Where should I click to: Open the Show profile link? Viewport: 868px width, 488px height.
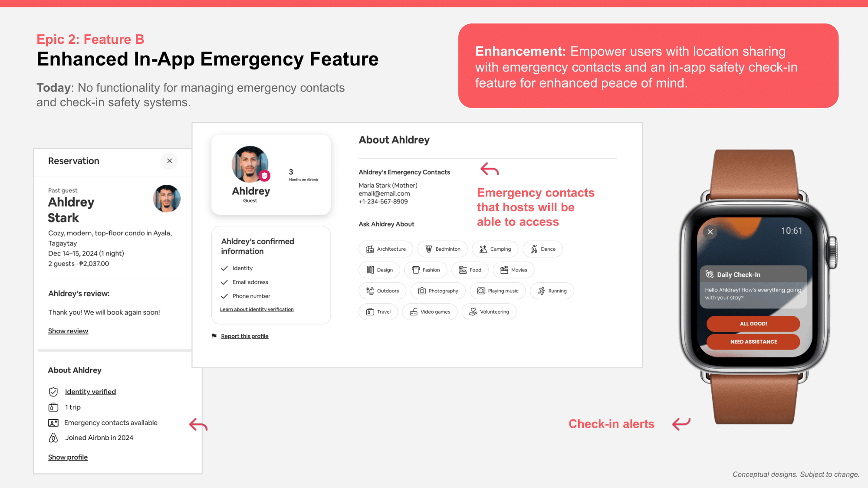point(68,457)
